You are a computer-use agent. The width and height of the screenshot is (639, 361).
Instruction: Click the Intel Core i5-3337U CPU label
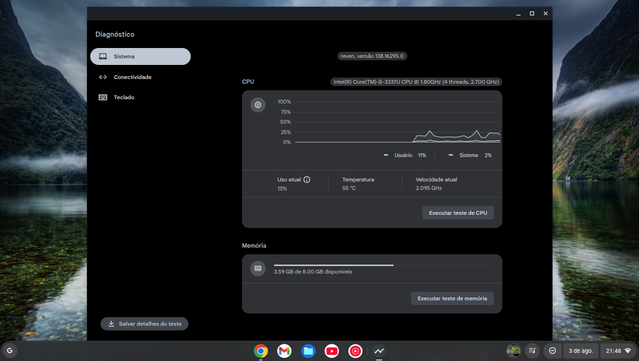[x=416, y=82]
